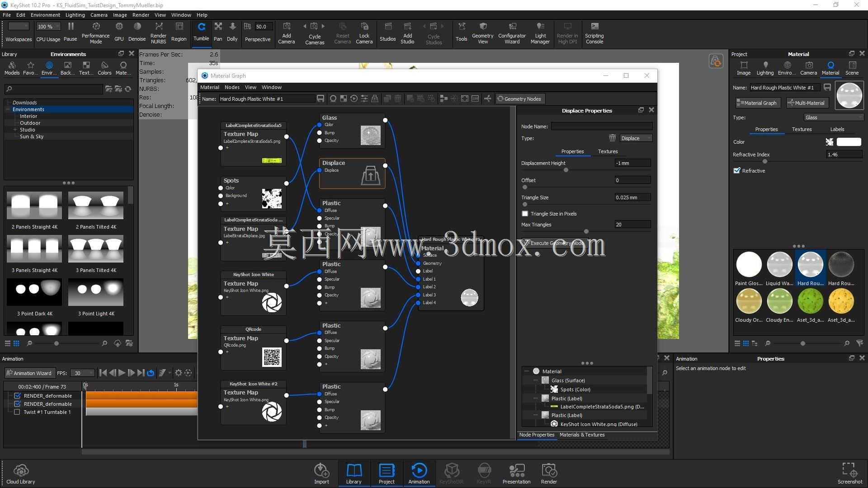The width and height of the screenshot is (868, 488).
Task: Uncheck first RENDER_deformable animation row
Action: point(18,395)
